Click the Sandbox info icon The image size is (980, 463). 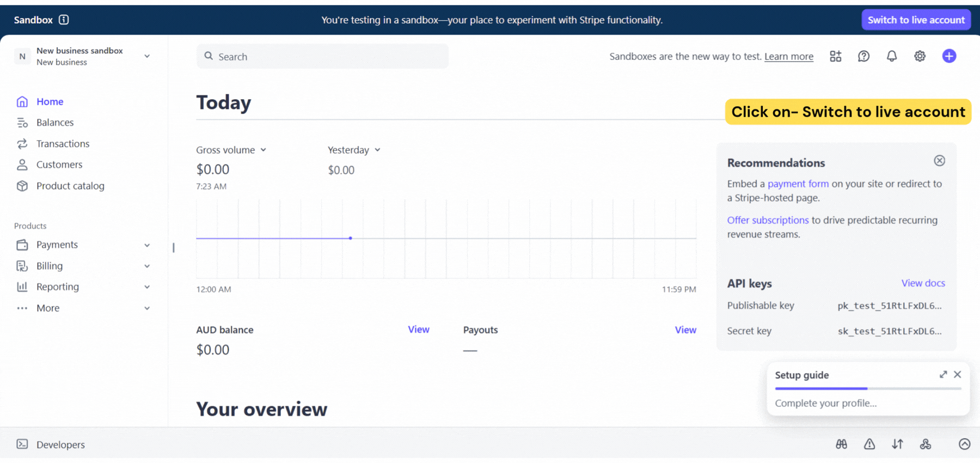click(x=64, y=20)
